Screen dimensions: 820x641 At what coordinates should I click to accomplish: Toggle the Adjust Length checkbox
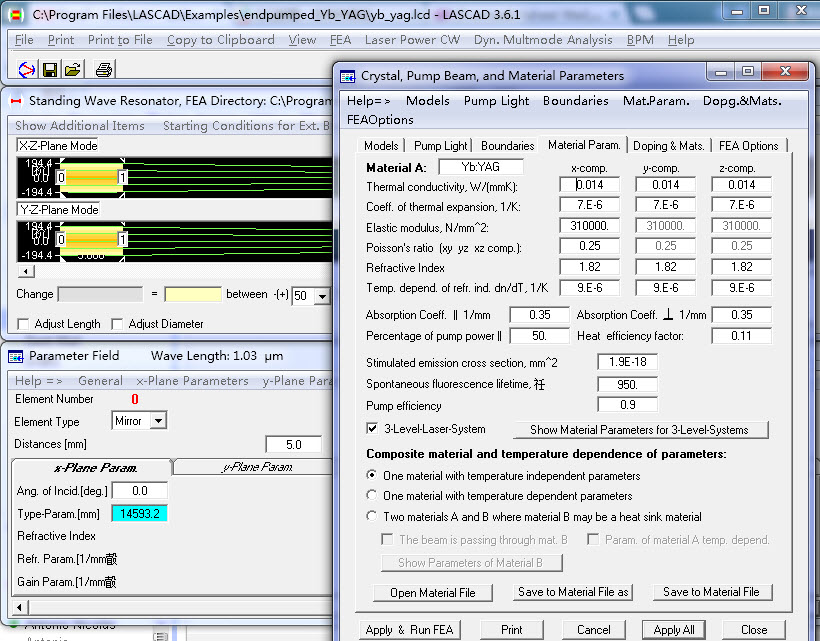[x=23, y=324]
